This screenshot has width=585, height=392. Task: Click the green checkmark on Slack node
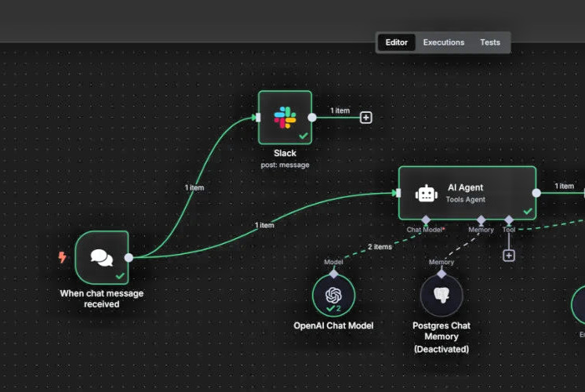pos(303,136)
